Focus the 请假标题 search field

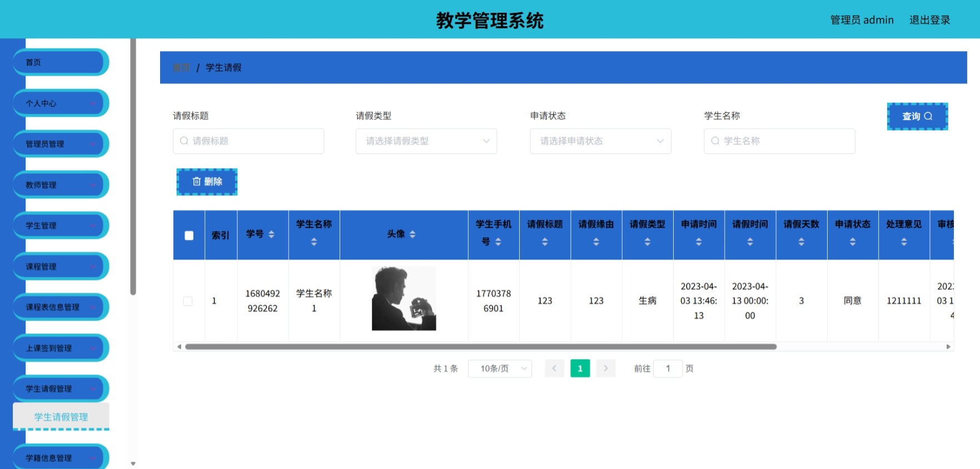pos(248,141)
